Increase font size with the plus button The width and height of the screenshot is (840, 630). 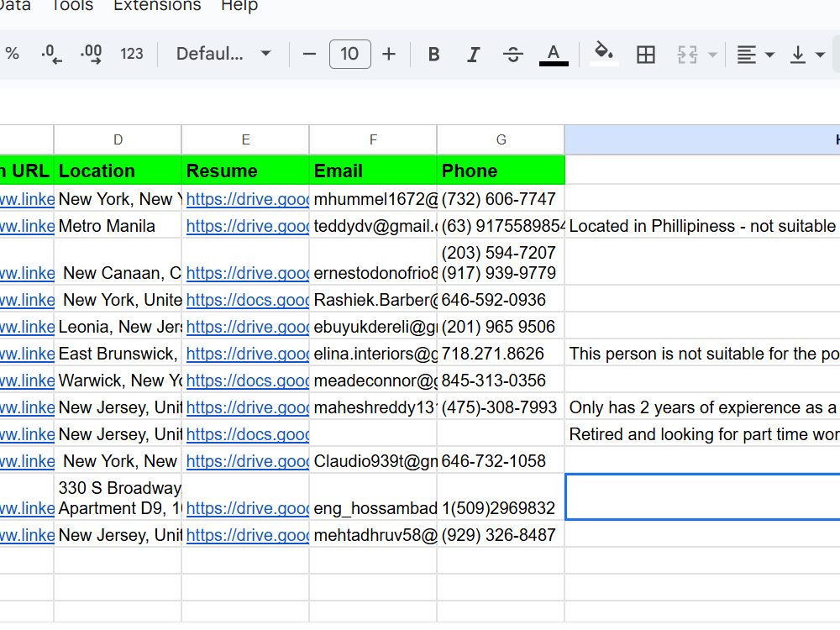coord(389,54)
